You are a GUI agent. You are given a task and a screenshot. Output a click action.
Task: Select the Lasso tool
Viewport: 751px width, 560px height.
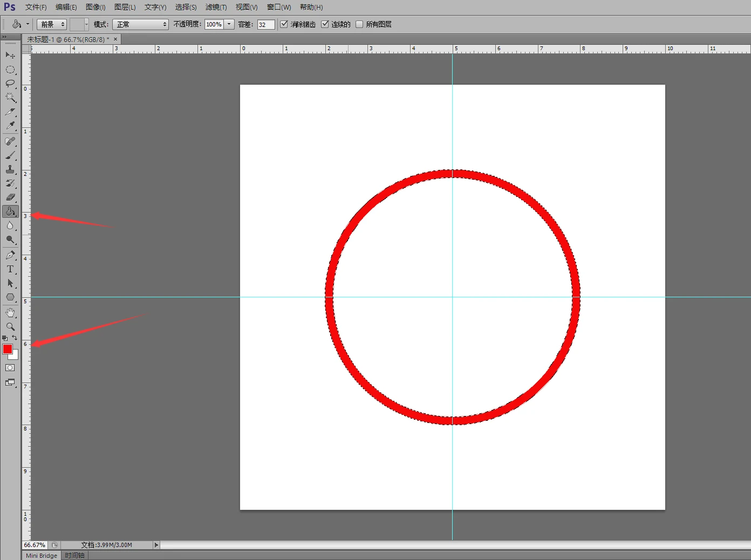pyautogui.click(x=10, y=84)
